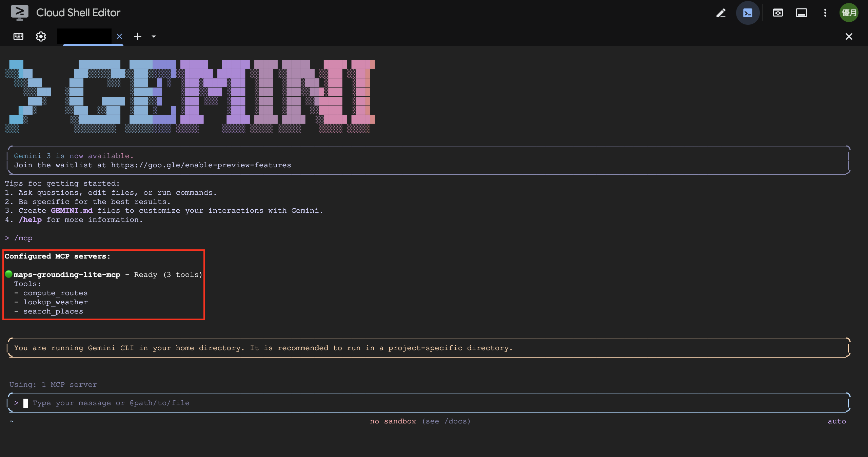Image resolution: width=868 pixels, height=457 pixels.
Task: Click the auto model indicator
Action: click(x=836, y=421)
